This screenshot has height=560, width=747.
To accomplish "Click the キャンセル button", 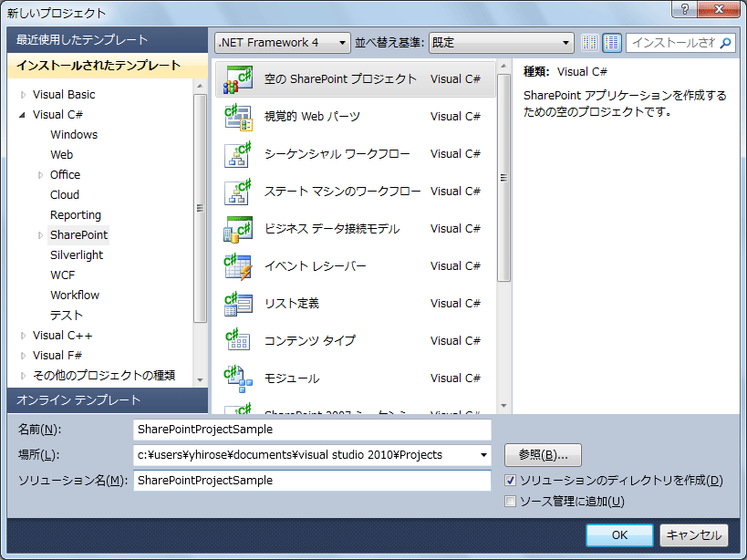I will (x=693, y=535).
